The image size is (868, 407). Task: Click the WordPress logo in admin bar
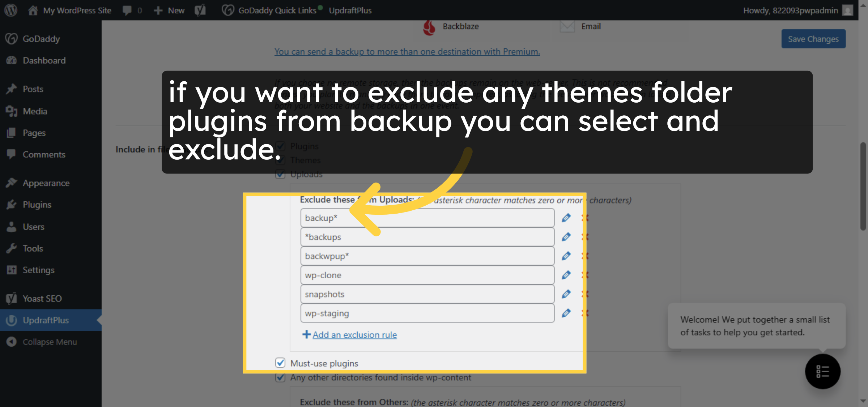pyautogui.click(x=10, y=10)
